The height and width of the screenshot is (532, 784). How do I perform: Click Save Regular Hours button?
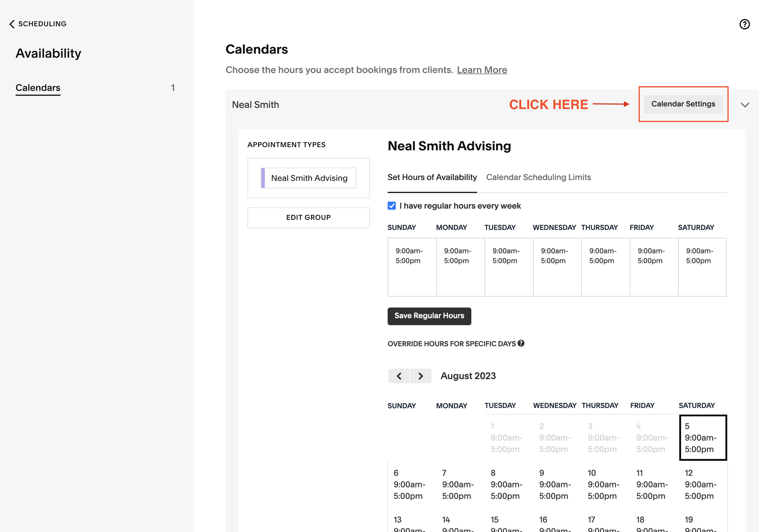(429, 316)
